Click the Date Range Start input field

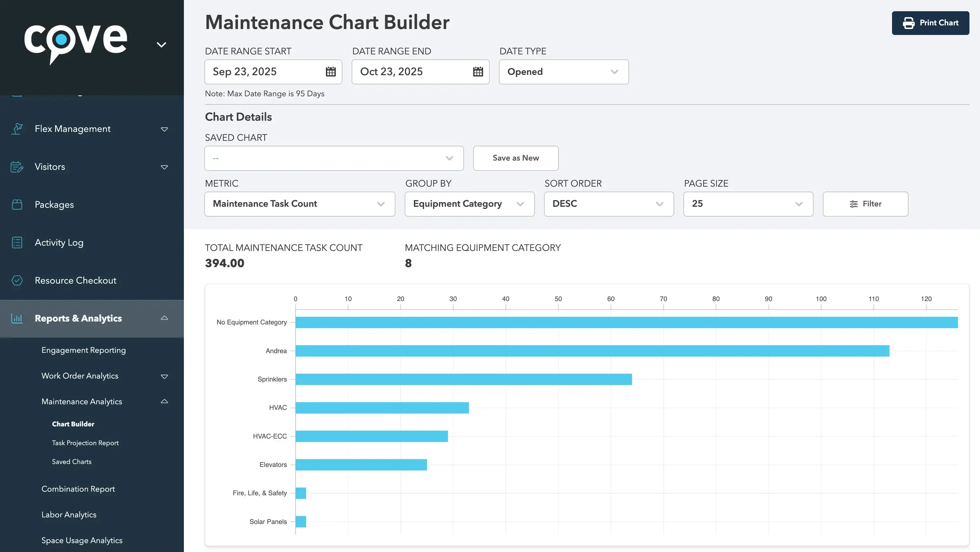pyautogui.click(x=266, y=72)
